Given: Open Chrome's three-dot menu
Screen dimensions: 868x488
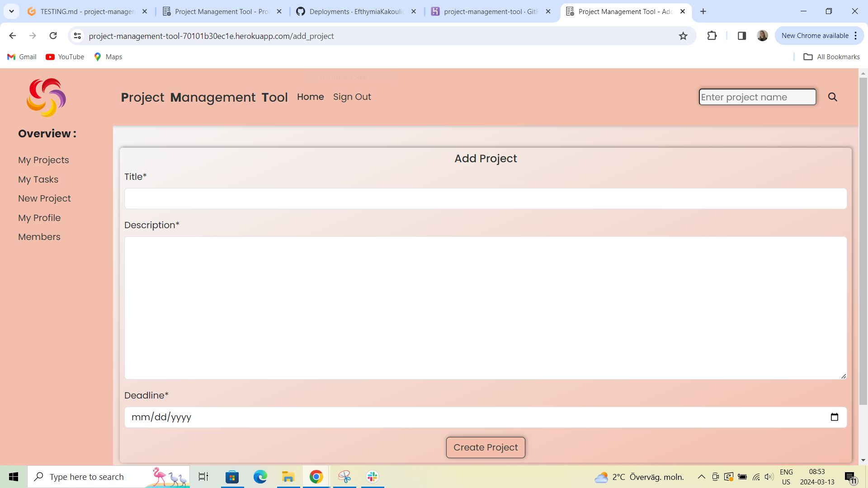Looking at the screenshot, I should pos(856,36).
